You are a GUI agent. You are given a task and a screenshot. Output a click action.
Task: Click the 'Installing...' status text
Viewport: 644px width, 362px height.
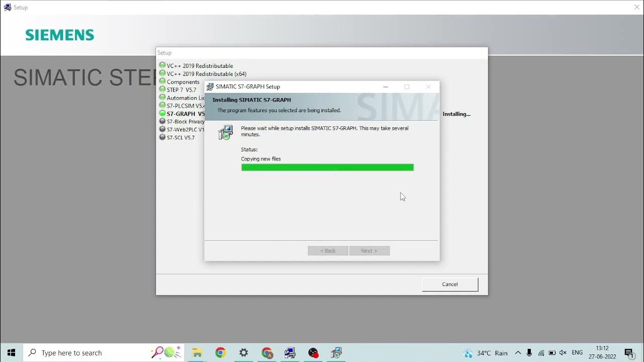tap(456, 114)
